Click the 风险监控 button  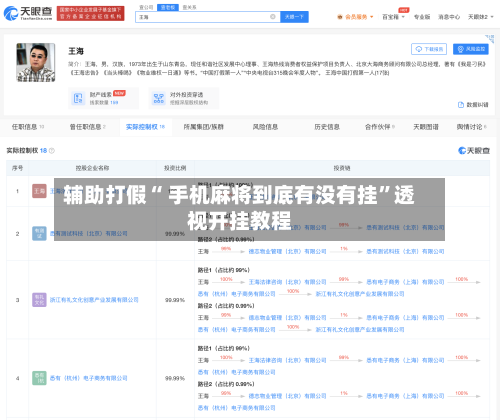click(x=471, y=49)
